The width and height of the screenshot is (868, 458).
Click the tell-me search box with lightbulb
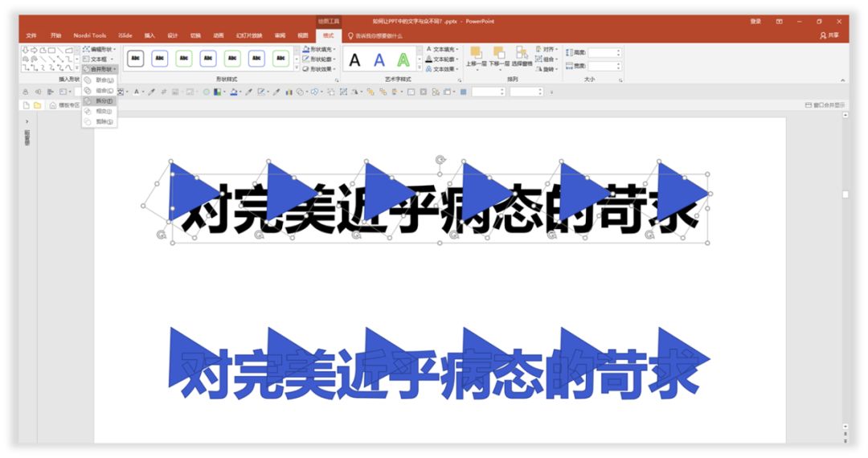375,36
